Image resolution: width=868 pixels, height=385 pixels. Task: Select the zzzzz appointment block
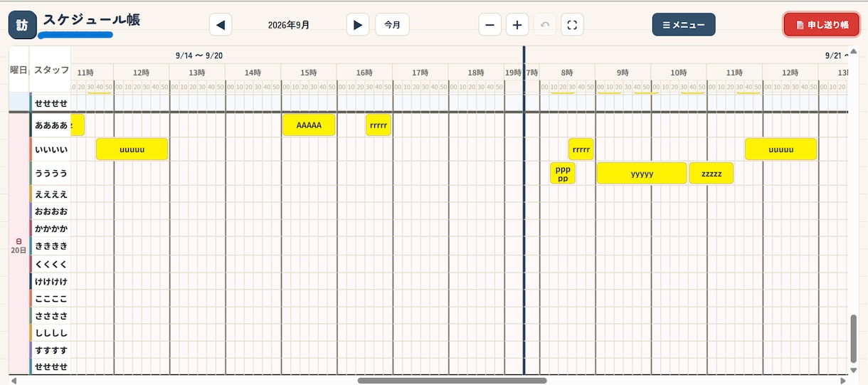[711, 174]
